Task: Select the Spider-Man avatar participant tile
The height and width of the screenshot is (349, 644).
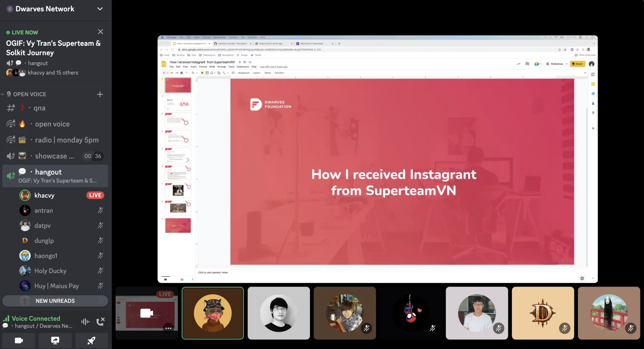Action: click(411, 313)
